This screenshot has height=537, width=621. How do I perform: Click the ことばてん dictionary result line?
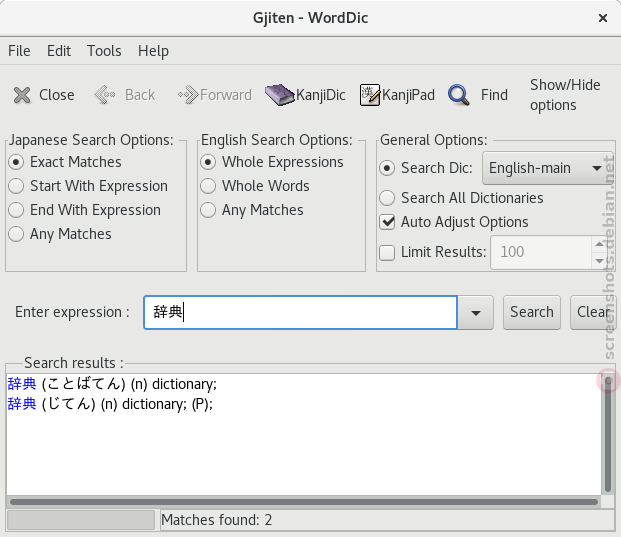112,384
